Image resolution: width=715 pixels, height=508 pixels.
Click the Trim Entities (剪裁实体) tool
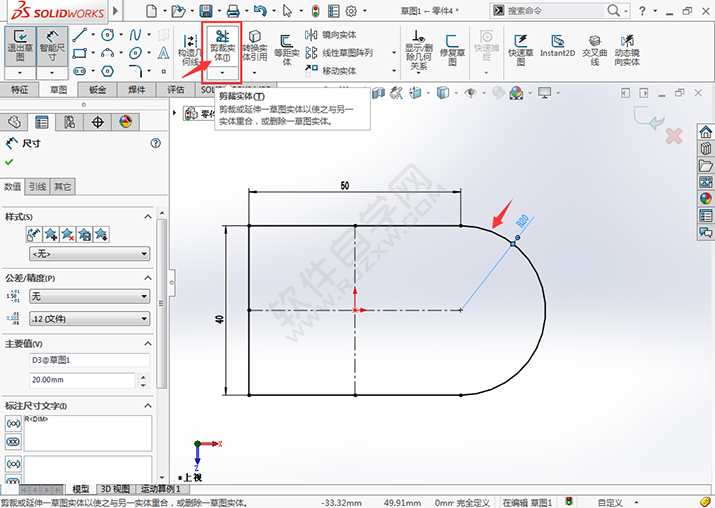click(x=222, y=46)
